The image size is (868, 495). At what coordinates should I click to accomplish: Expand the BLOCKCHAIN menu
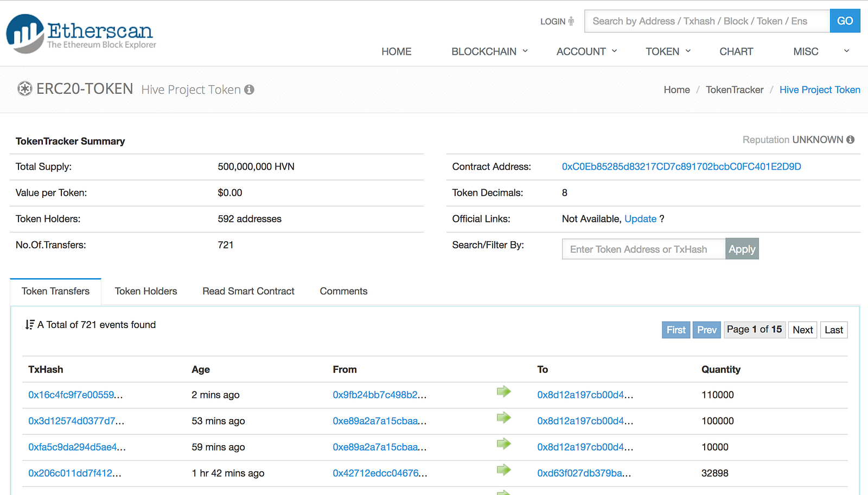489,52
